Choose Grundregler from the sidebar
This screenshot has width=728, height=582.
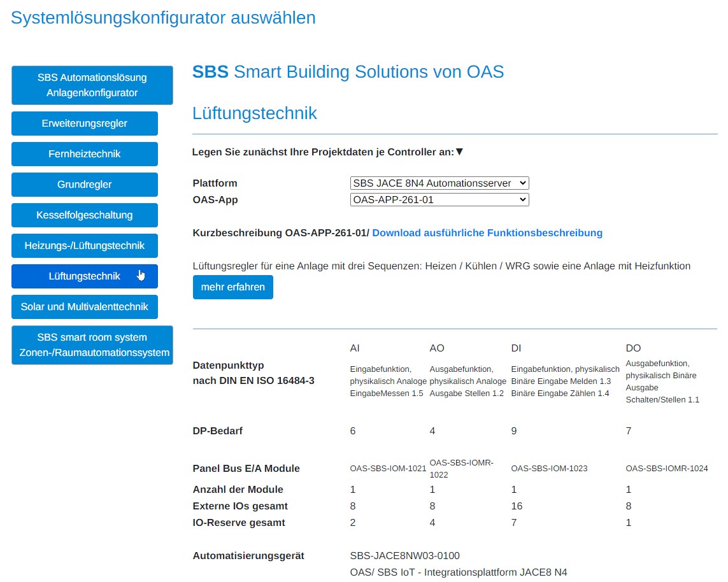click(85, 185)
